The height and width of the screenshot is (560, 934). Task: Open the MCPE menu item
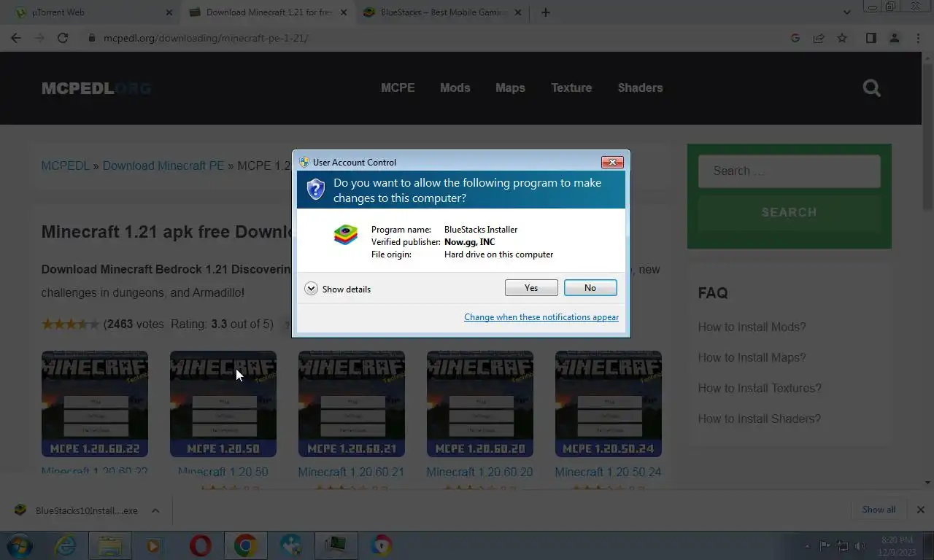click(x=398, y=87)
